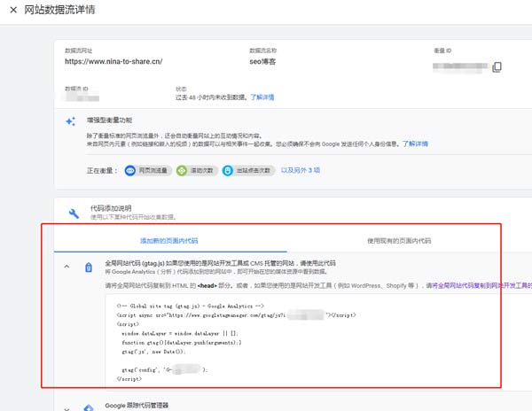
Task: Select the 网页浏览量 chip label
Action: [153, 170]
